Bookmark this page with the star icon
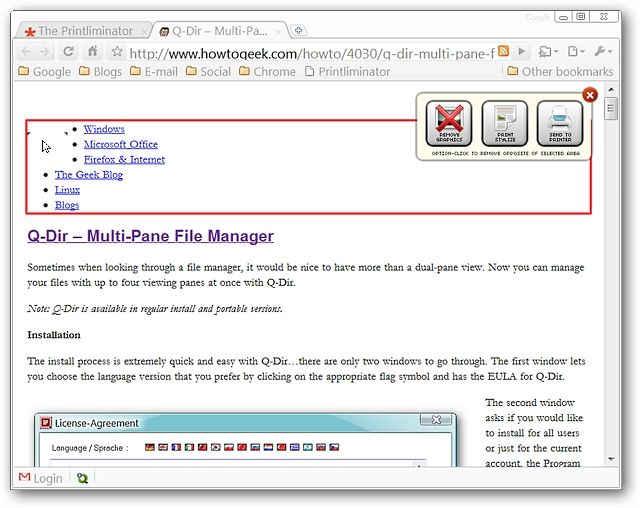 tap(117, 51)
